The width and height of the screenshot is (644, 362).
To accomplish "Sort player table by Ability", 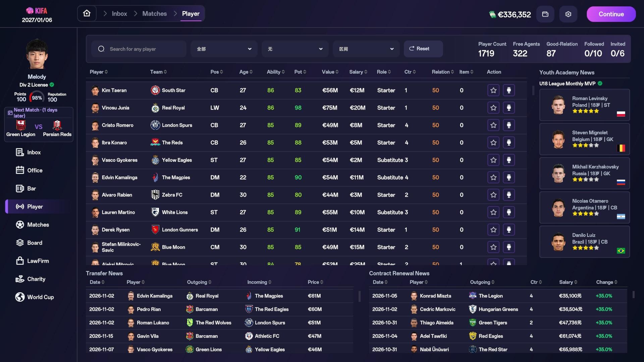I will 276,72.
